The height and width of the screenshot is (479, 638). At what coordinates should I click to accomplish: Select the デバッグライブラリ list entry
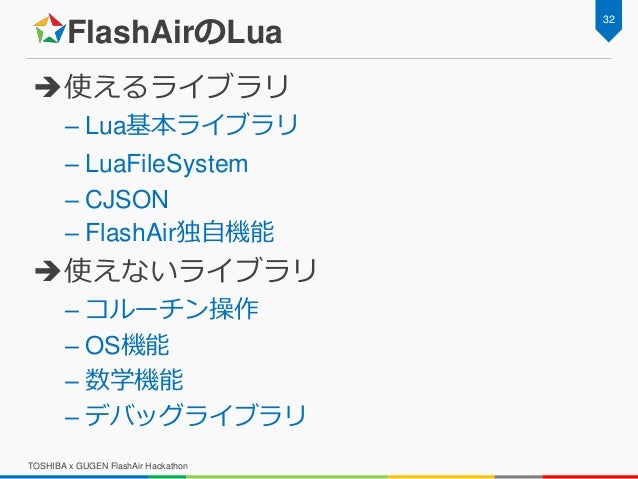pos(195,415)
